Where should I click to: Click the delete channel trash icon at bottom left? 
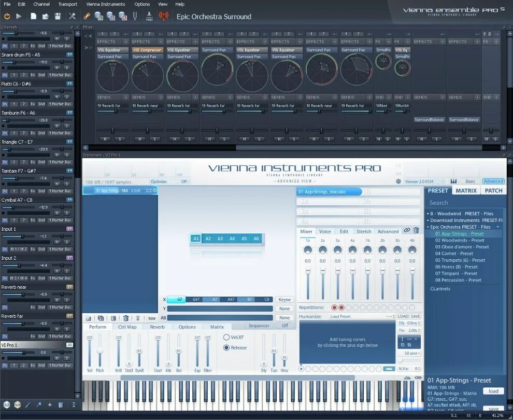(x=61, y=405)
